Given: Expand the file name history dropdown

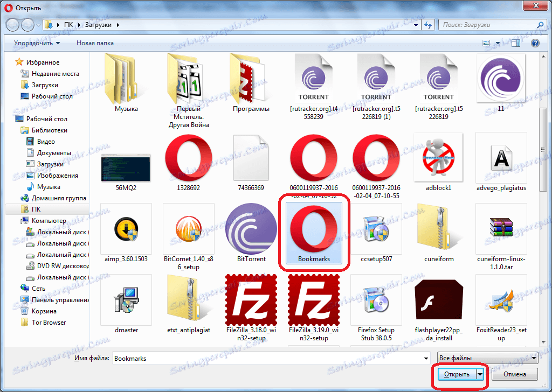Looking at the screenshot, I should click(x=426, y=358).
